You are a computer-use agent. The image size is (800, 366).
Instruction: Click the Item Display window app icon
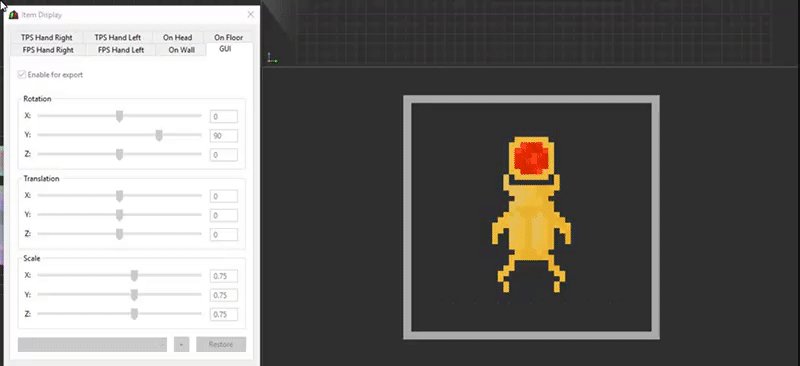14,15
